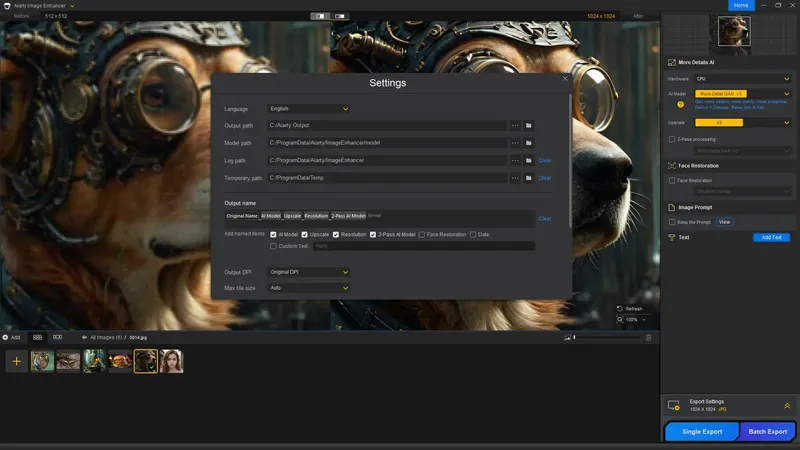Open the Temporary path folder icon
800x450 pixels.
tap(529, 178)
